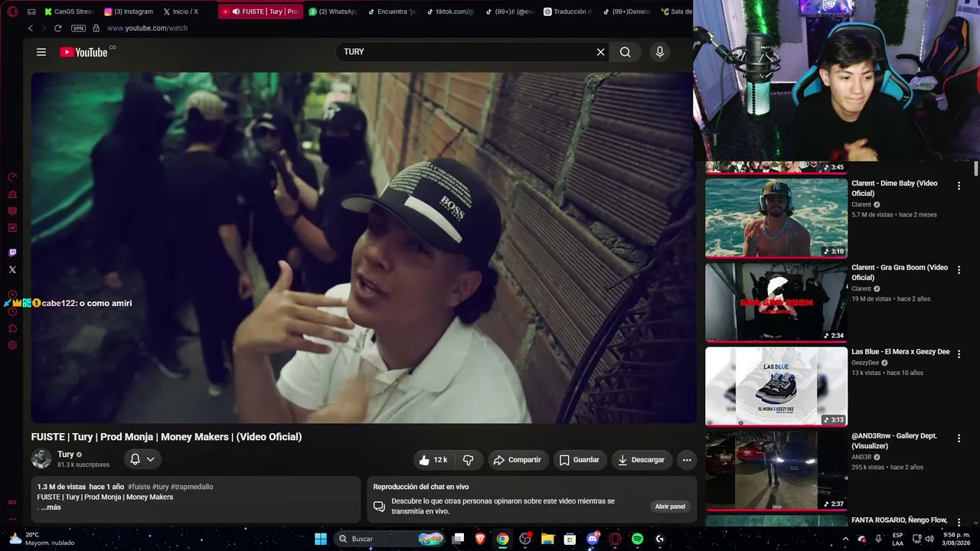Viewport: 980px width, 551px height.
Task: Open the GeezyDee channel link
Action: click(x=865, y=363)
